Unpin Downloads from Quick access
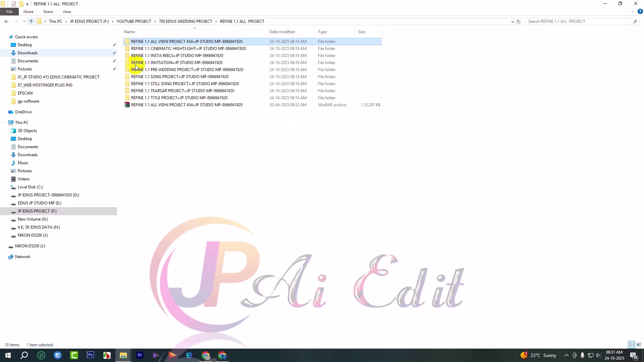Screen dimensions: 644x362 coord(114,53)
